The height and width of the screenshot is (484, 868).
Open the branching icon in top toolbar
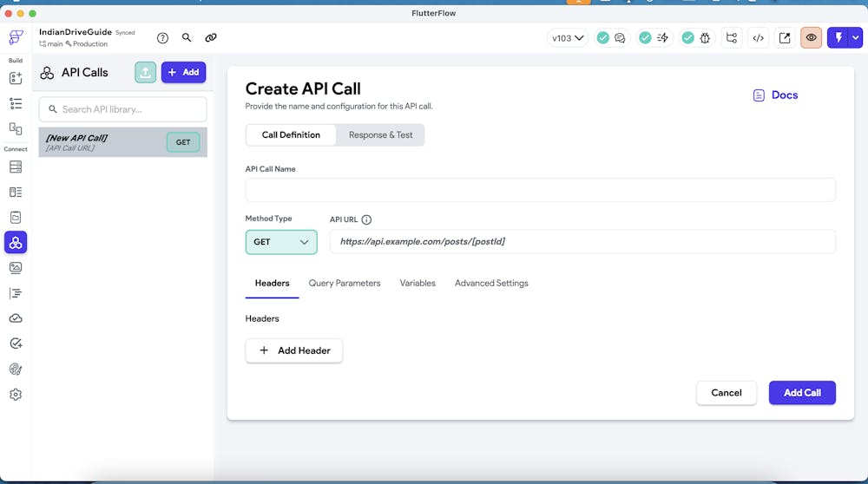coord(732,37)
